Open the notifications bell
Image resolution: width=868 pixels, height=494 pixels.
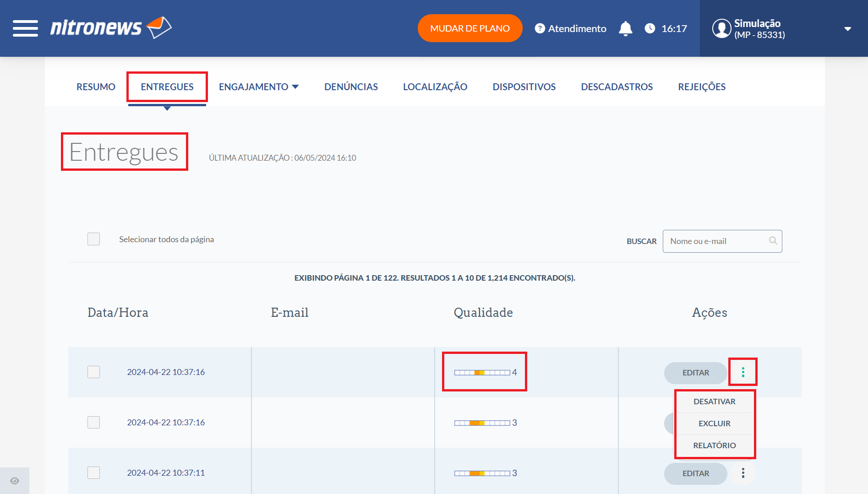pos(625,28)
